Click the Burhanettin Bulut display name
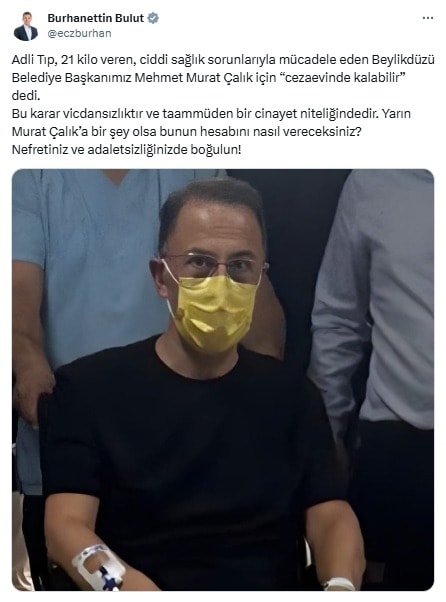This screenshot has width=446, height=602. pyautogui.click(x=96, y=18)
